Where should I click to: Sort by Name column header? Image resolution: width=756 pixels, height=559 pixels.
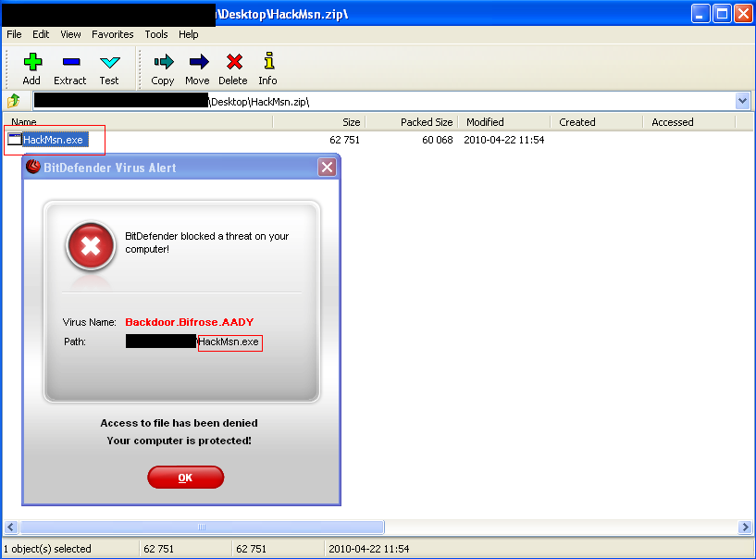coord(139,122)
